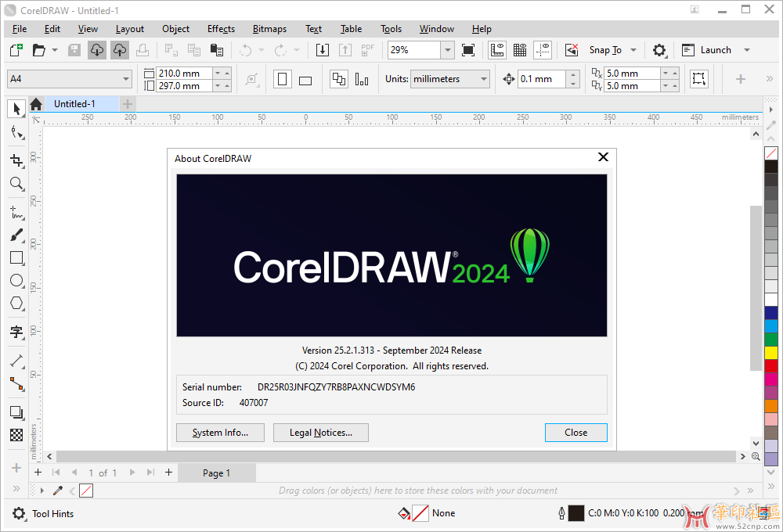
Task: Select the Page 1 tab
Action: [217, 473]
